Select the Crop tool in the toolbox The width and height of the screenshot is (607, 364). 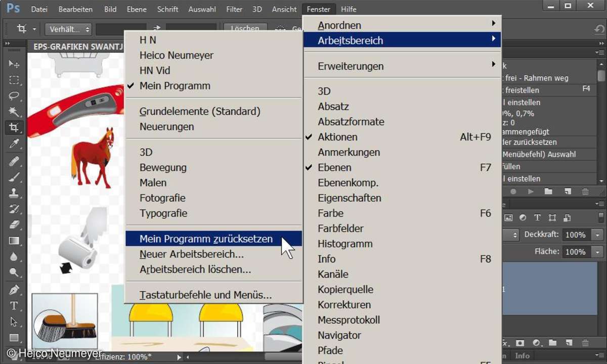(14, 127)
